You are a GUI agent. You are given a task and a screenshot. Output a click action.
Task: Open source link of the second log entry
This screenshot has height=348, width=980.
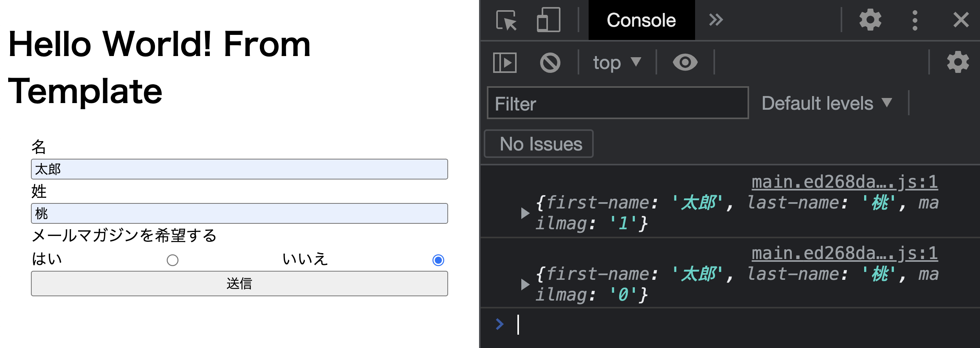coord(845,253)
